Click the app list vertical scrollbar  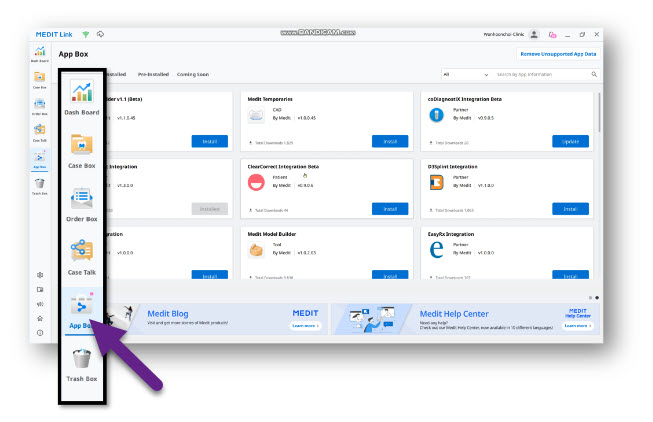click(599, 112)
